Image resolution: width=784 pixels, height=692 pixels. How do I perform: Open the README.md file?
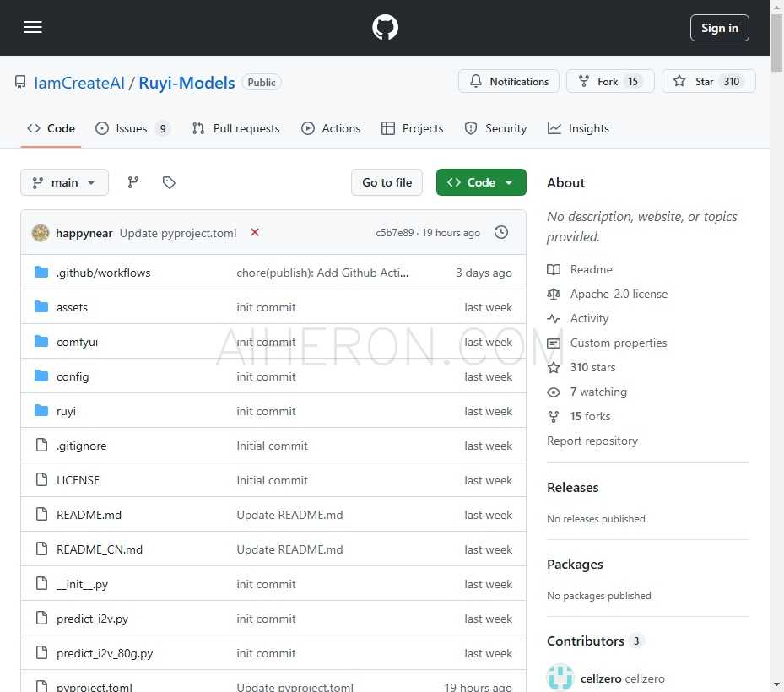(89, 515)
